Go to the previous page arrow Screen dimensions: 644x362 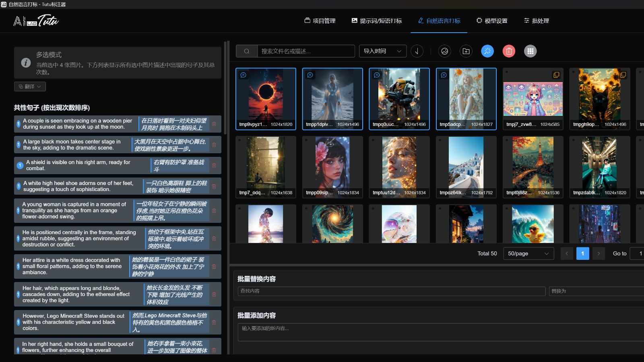coord(567,253)
